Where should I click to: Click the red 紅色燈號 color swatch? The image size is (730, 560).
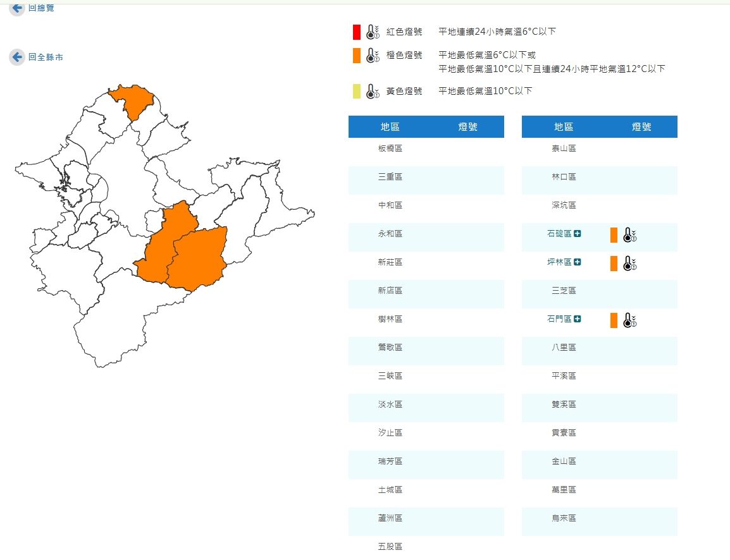point(357,32)
